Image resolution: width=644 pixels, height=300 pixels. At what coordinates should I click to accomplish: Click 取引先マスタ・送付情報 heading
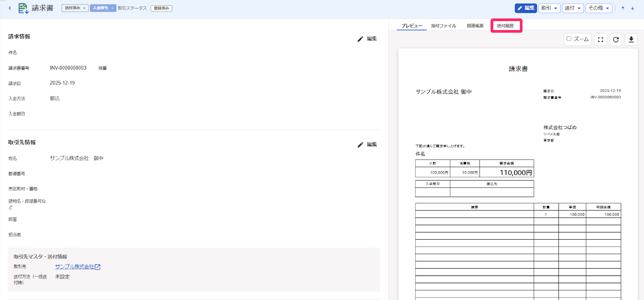pos(40,257)
